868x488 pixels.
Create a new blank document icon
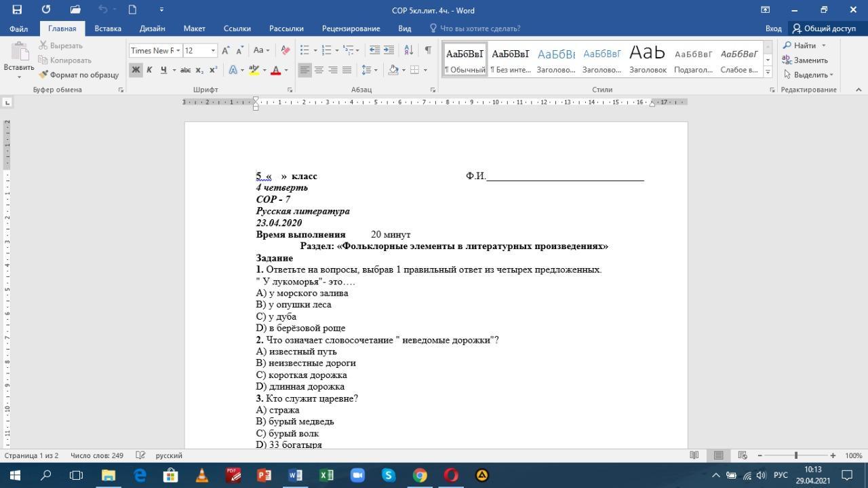pyautogui.click(x=133, y=10)
